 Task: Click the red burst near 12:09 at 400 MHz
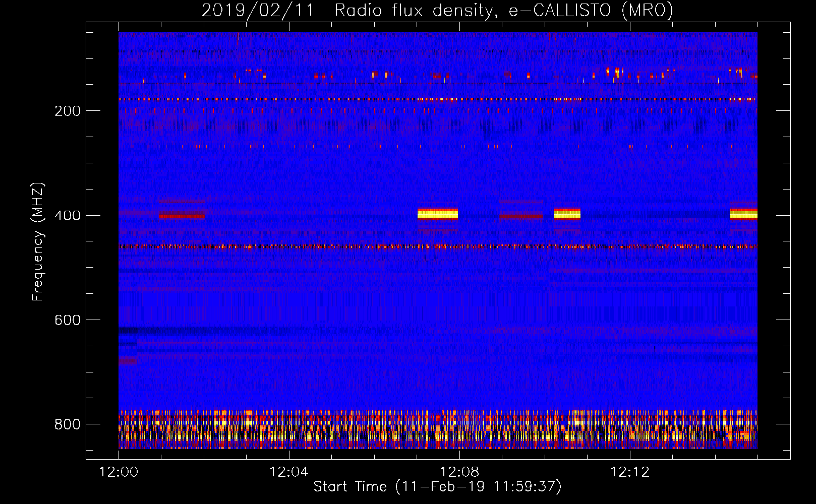pyautogui.click(x=521, y=216)
